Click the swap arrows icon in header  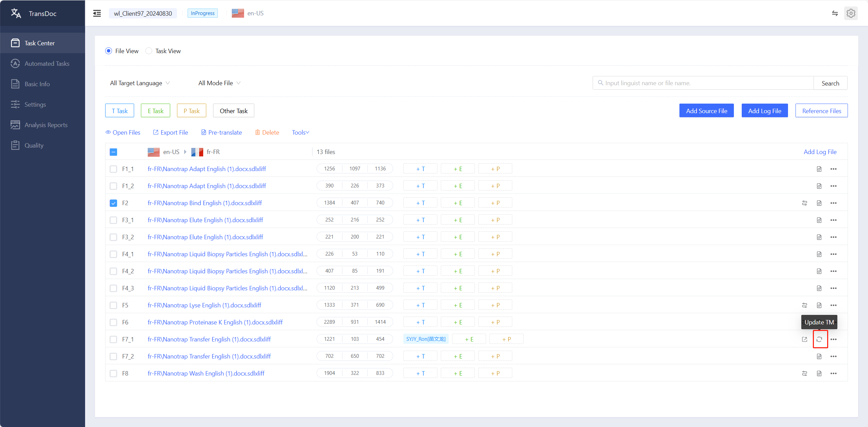(x=835, y=13)
